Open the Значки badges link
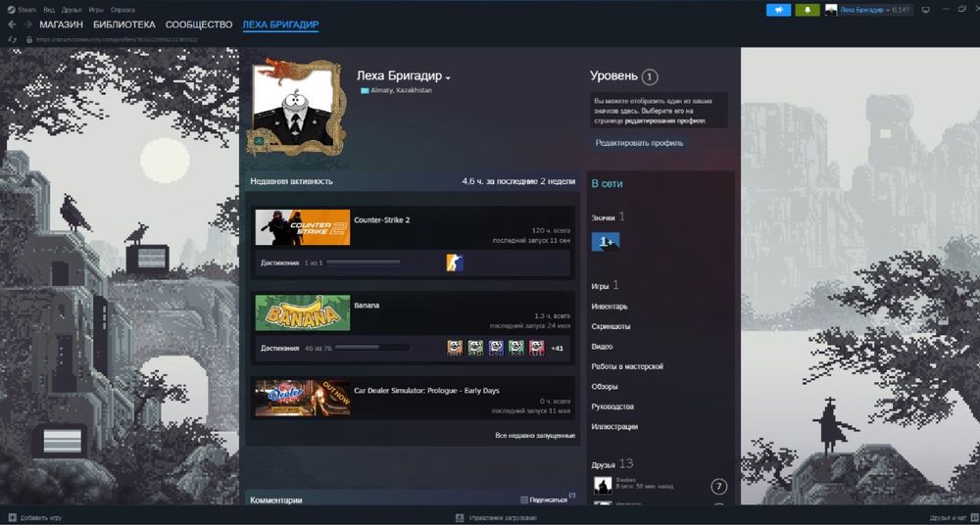The width and height of the screenshot is (980, 525). coord(603,218)
